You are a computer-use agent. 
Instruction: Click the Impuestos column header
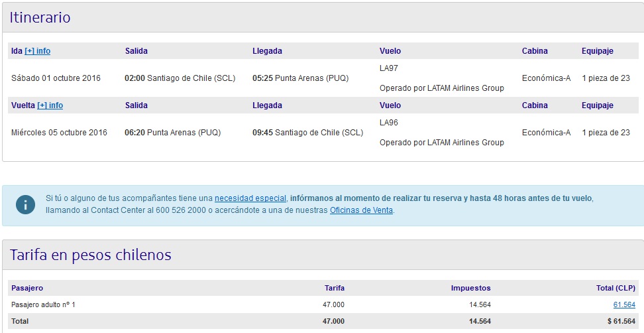pos(470,288)
